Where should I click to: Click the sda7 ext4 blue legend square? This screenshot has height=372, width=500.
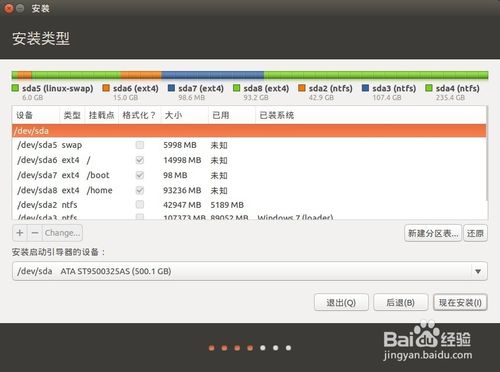click(x=171, y=88)
